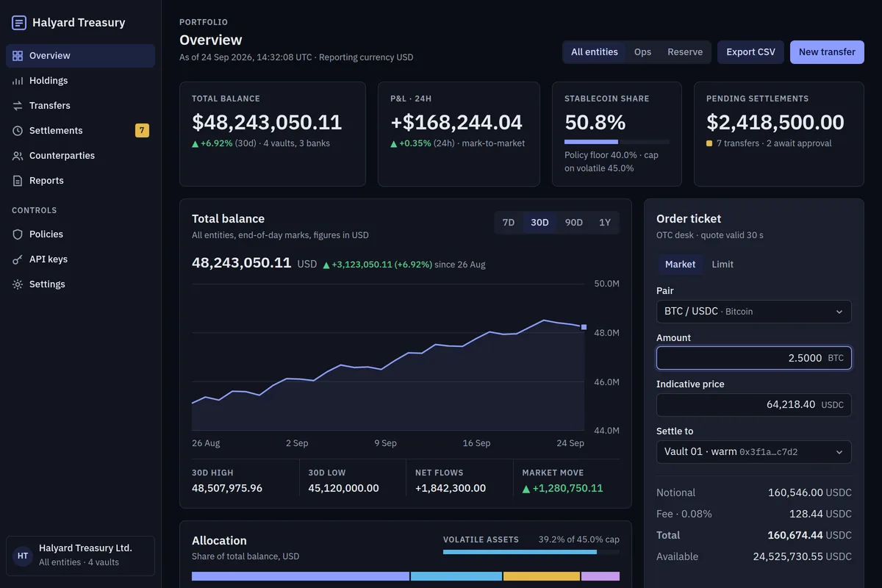Click the '39.2% of 45.0% cap' text
882x588 pixels.
[578, 539]
